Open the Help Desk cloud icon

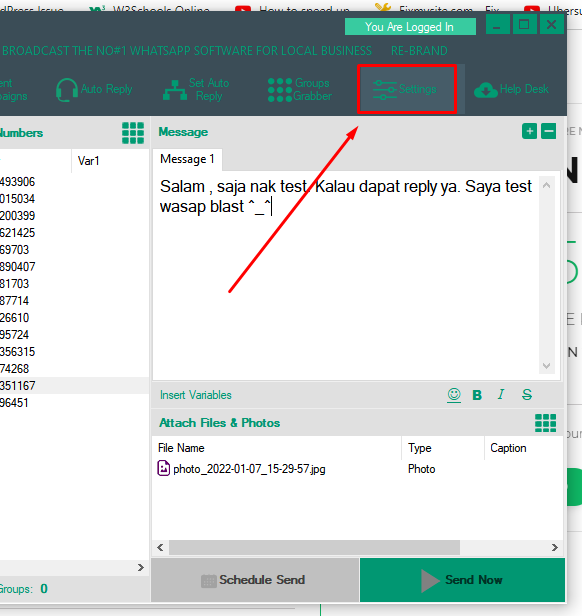pyautogui.click(x=486, y=90)
